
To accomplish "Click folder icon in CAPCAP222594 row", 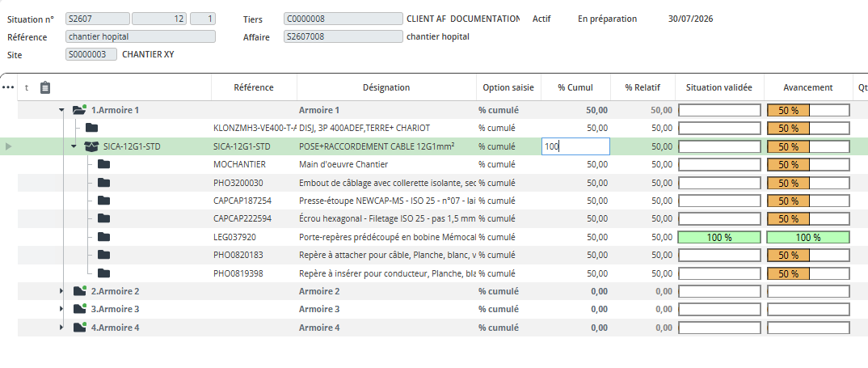I will point(104,219).
